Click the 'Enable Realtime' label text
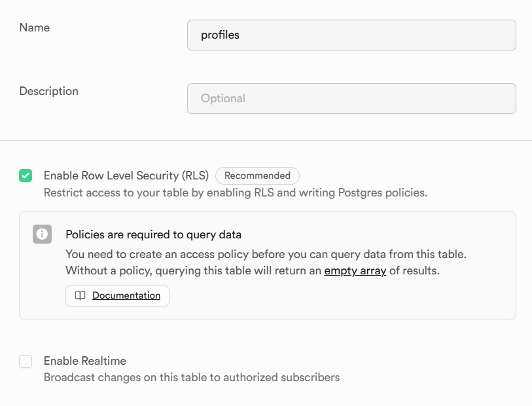 (x=85, y=361)
